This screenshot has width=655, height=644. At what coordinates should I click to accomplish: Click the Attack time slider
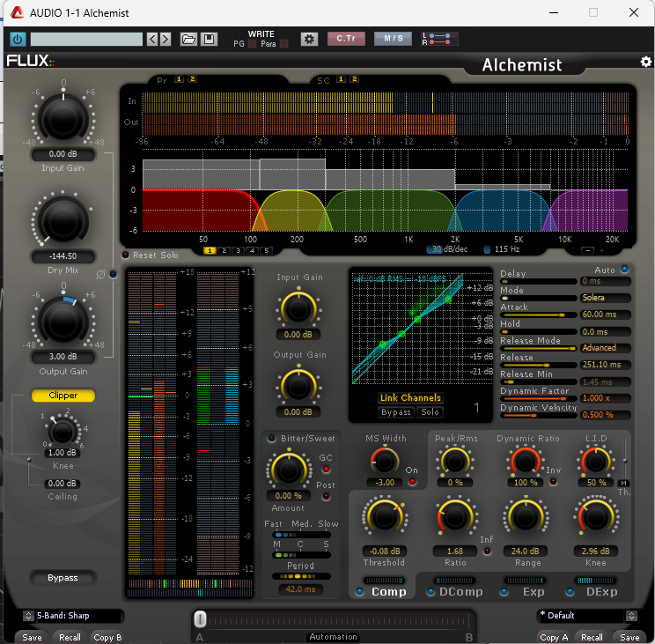539,315
